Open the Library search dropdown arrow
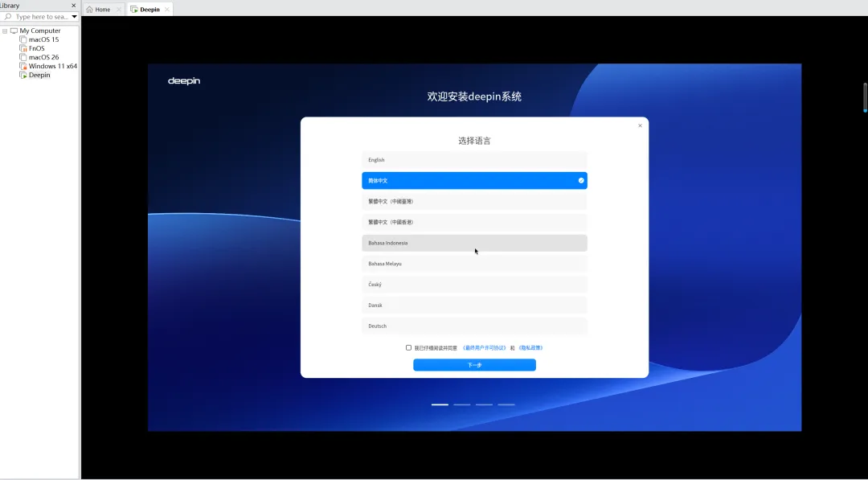 (75, 17)
